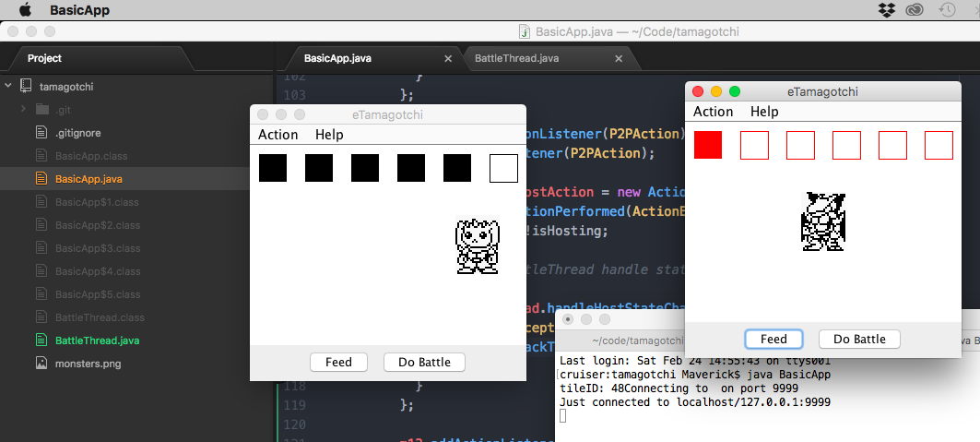Screen dimensions: 980x442
Task: Switch to the Project panel tab
Action: pyautogui.click(x=44, y=58)
